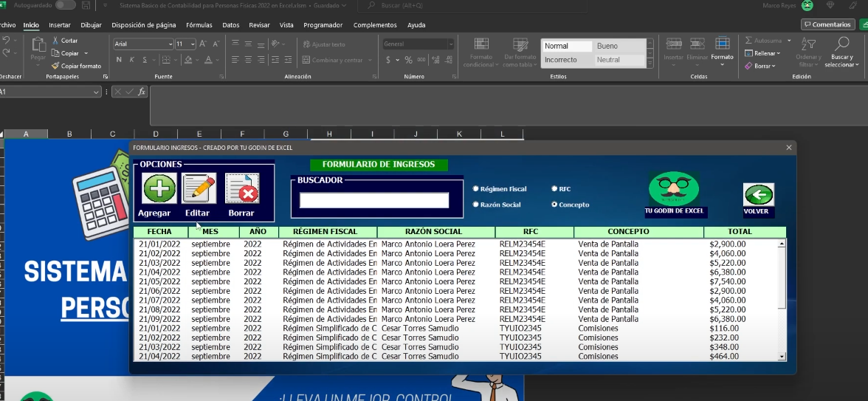
Task: Click the BUSCADOR search text field
Action: pyautogui.click(x=374, y=201)
